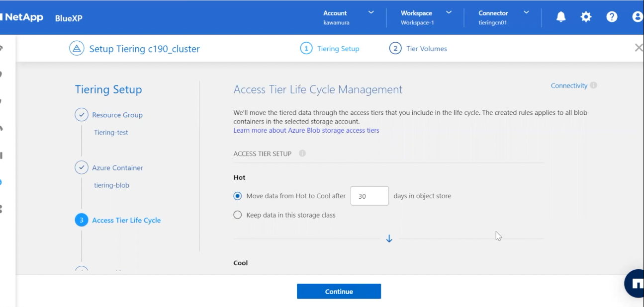Image resolution: width=644 pixels, height=307 pixels.
Task: Click the Tiering-test resource group name
Action: click(111, 133)
